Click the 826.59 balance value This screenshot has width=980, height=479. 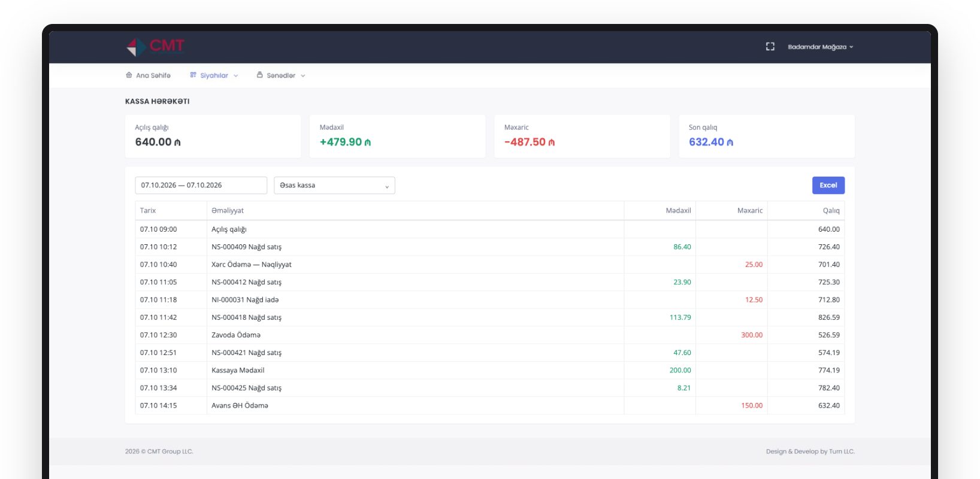pos(829,317)
